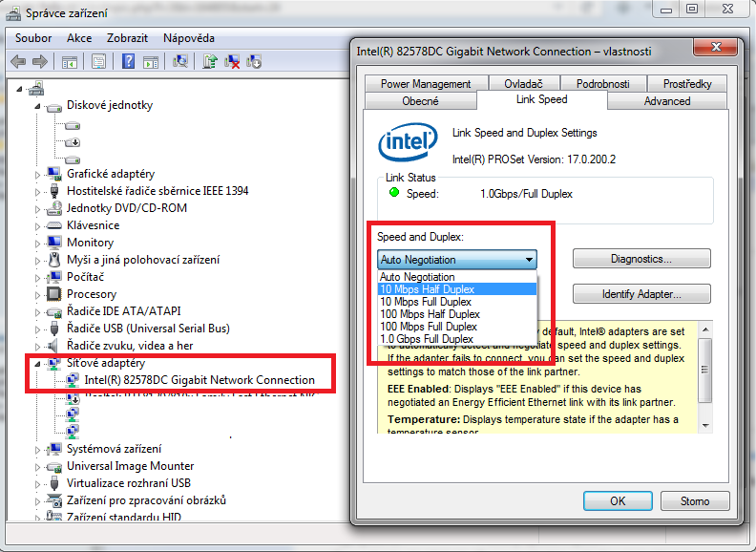The width and height of the screenshot is (756, 552).
Task: Switch to the Power Management tab
Action: click(426, 84)
